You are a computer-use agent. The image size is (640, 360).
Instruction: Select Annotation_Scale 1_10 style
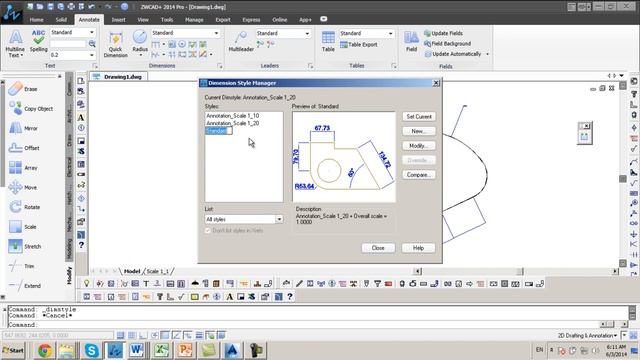[x=233, y=116]
